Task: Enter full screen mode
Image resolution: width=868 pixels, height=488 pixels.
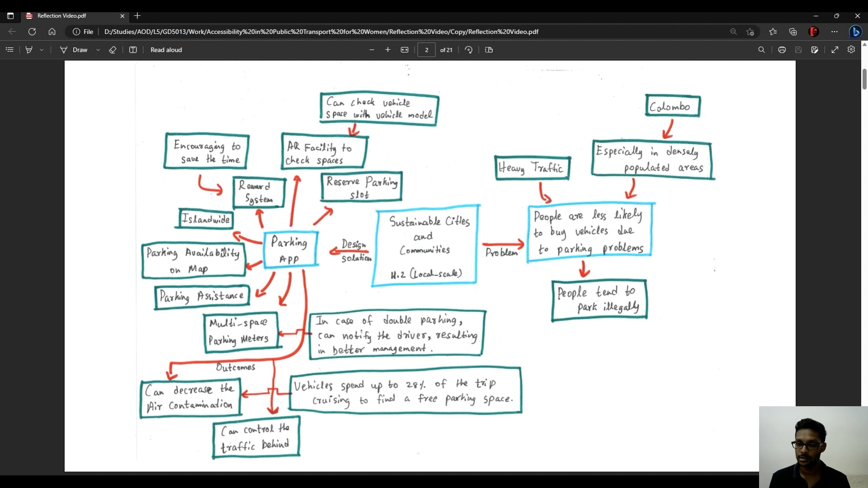Action: (x=835, y=50)
